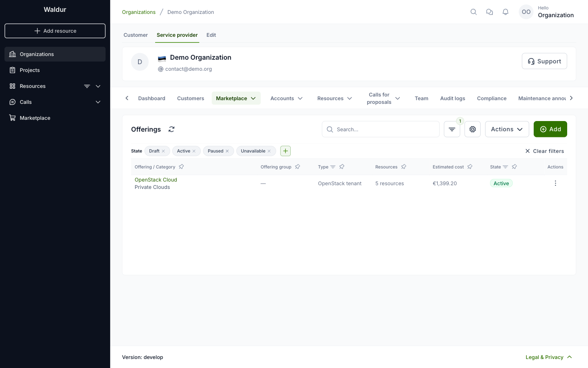Click the Support button

pyautogui.click(x=544, y=61)
